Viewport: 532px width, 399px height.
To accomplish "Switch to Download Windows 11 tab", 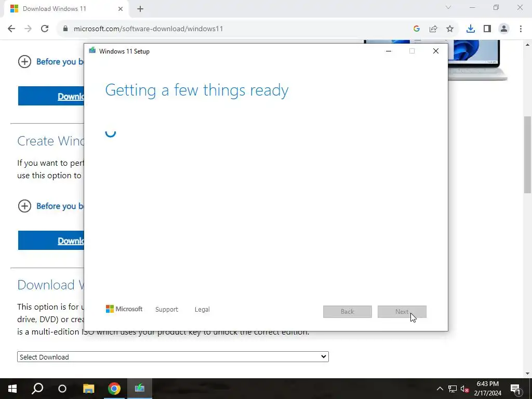I will pos(66,9).
